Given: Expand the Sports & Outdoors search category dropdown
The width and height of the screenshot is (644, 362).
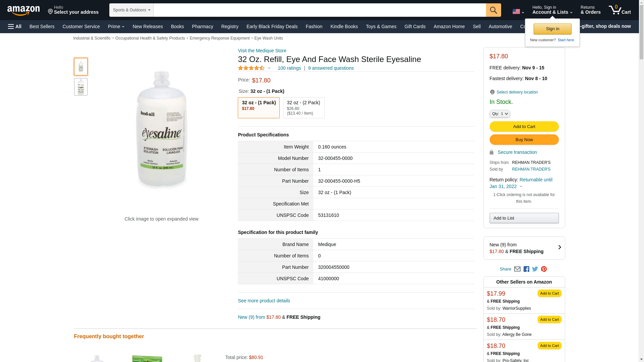Looking at the screenshot, I should tap(131, 10).
